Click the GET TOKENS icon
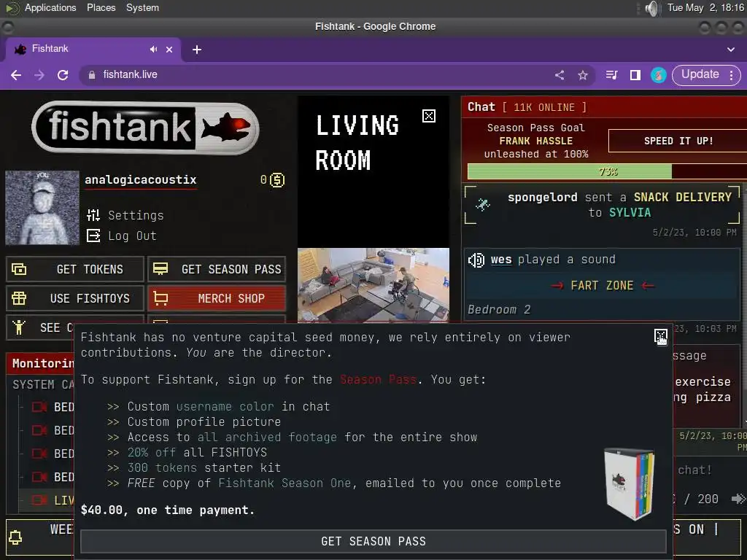The height and width of the screenshot is (560, 747). point(19,270)
